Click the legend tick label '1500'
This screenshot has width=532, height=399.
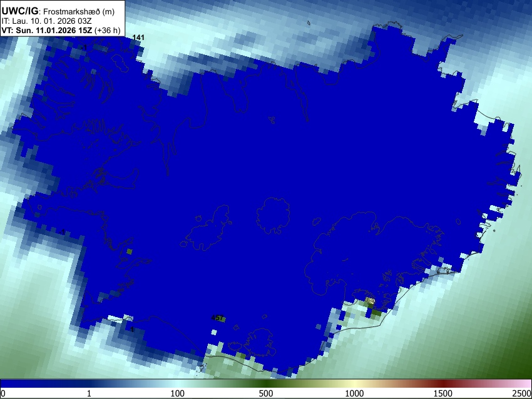click(443, 393)
